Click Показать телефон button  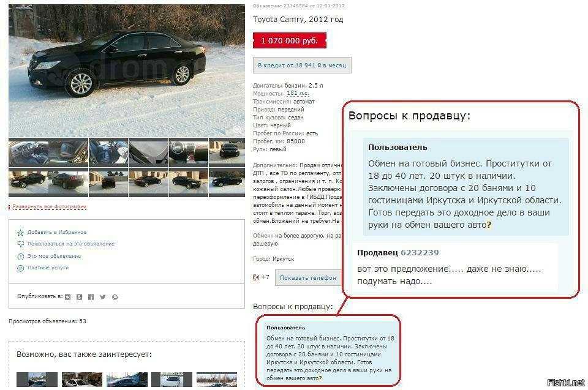click(308, 278)
